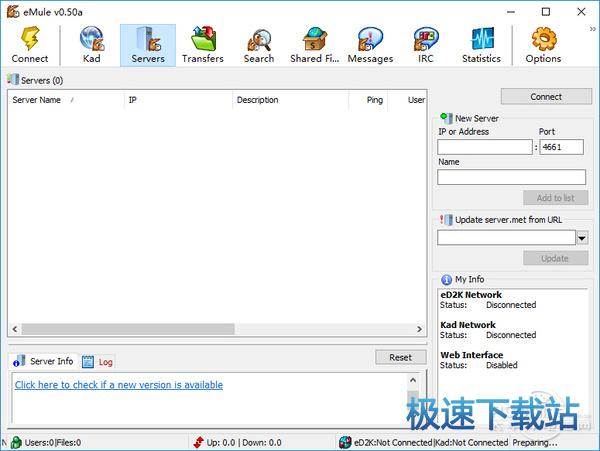Sort by User column header
This screenshot has height=451, width=600.
pyautogui.click(x=407, y=100)
